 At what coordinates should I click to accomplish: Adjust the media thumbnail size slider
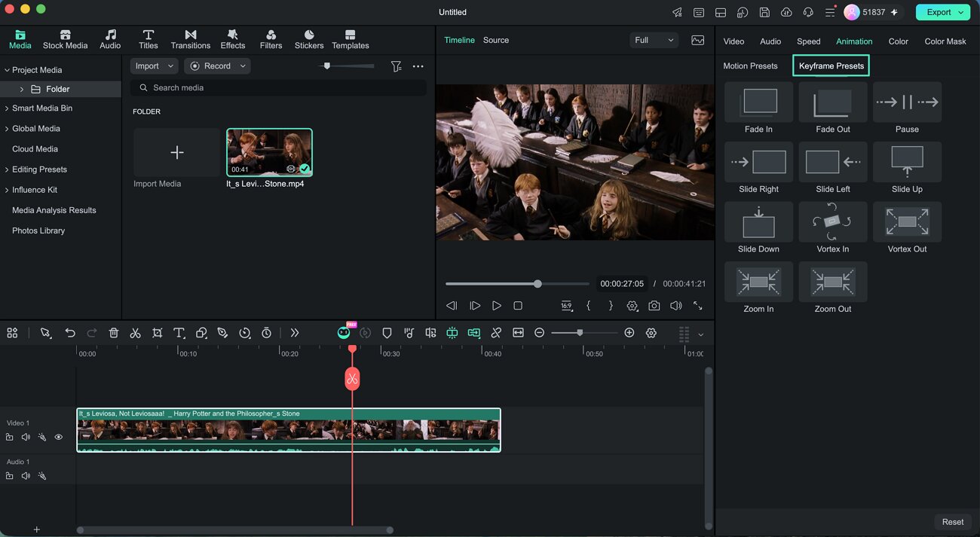[x=346, y=66]
